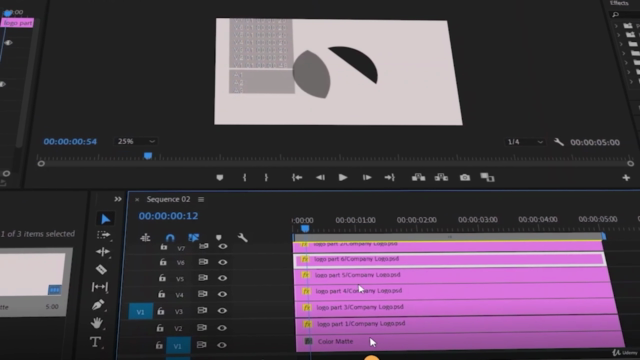Toggle V6 track visibility eye
The image size is (640, 360).
pos(222,262)
